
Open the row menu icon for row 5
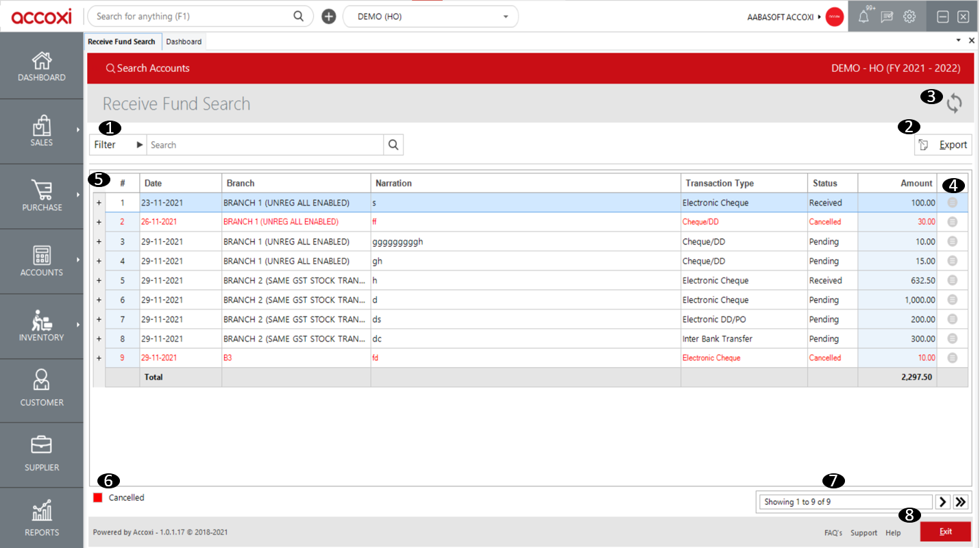pyautogui.click(x=952, y=280)
